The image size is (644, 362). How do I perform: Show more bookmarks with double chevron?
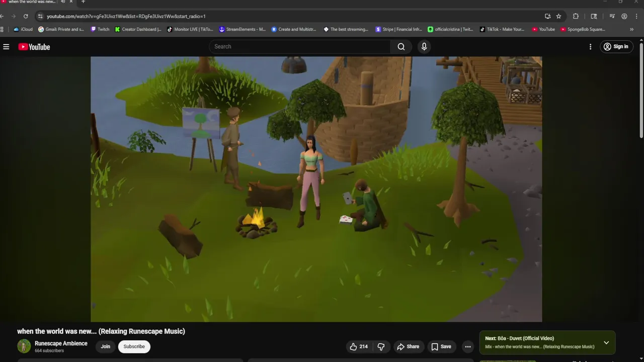(631, 29)
